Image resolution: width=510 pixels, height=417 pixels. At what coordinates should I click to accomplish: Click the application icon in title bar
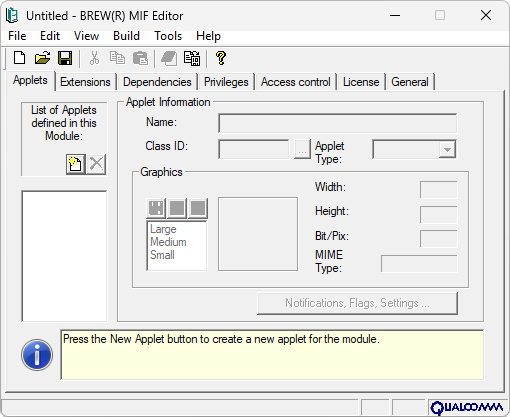tap(12, 15)
